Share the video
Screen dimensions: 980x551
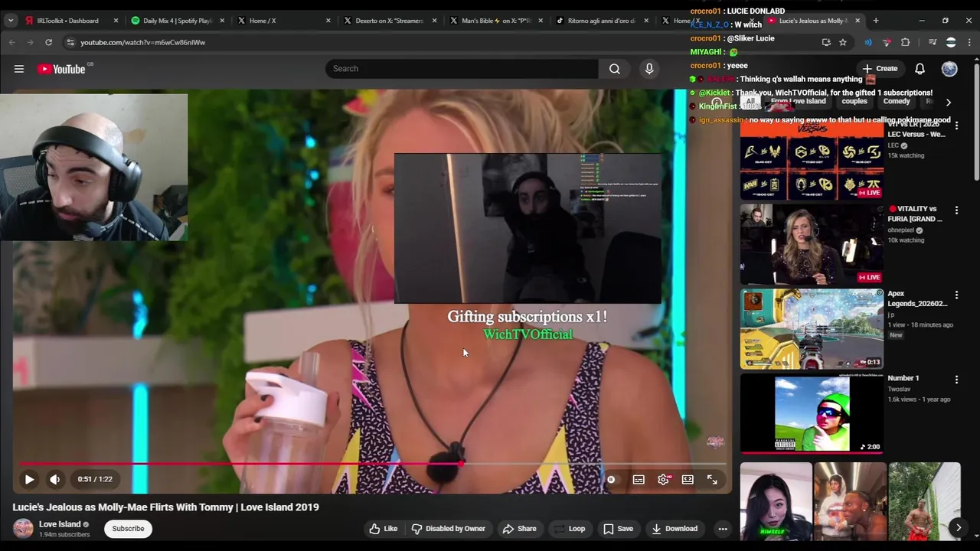click(519, 529)
